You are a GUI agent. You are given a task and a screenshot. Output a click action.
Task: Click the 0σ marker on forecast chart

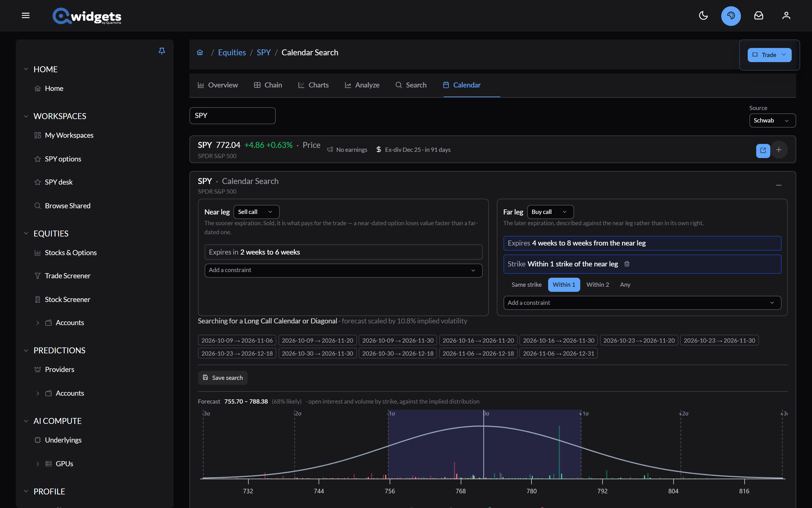pos(486,413)
